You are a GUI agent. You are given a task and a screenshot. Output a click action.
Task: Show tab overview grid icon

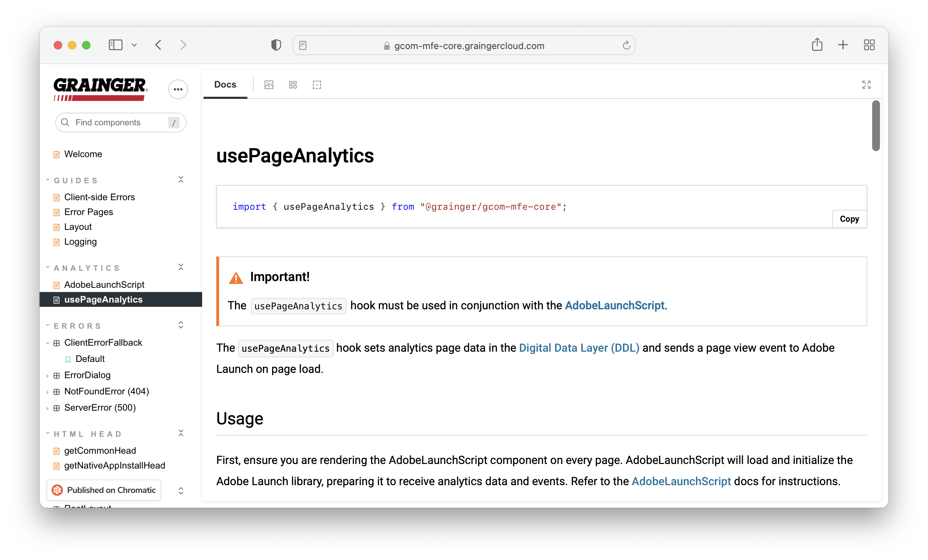point(869,45)
